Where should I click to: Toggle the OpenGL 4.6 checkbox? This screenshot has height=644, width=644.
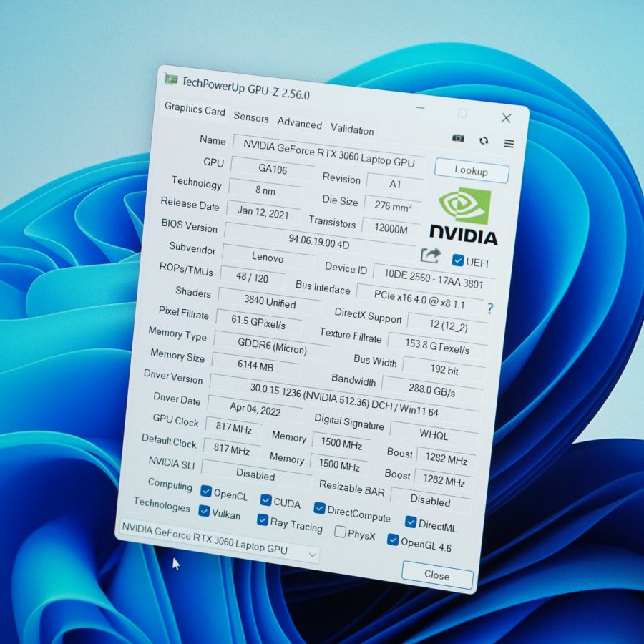(x=393, y=540)
